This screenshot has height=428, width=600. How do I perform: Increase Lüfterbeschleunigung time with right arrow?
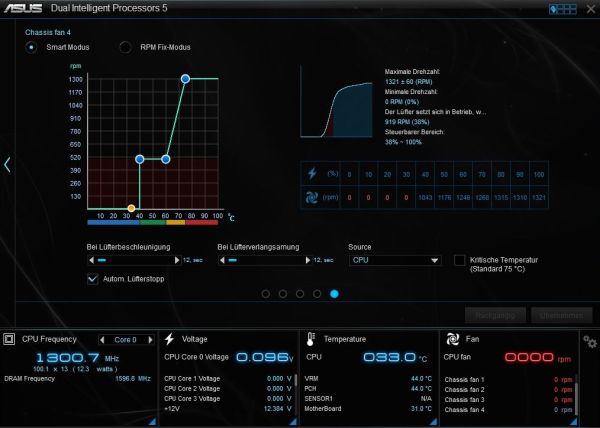[x=177, y=260]
